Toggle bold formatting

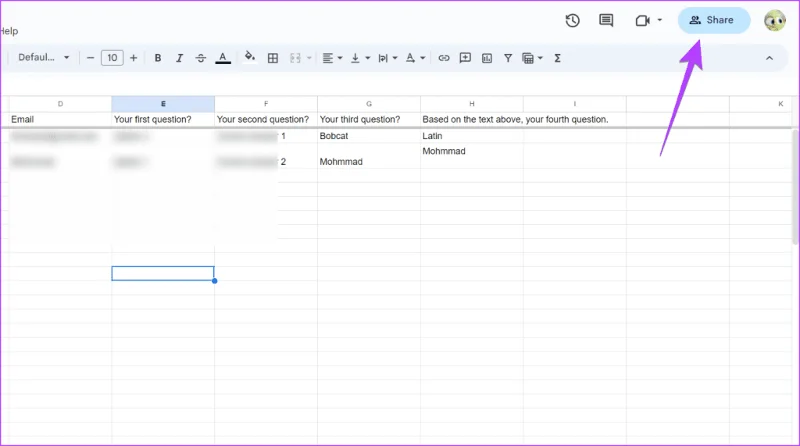pyautogui.click(x=158, y=58)
